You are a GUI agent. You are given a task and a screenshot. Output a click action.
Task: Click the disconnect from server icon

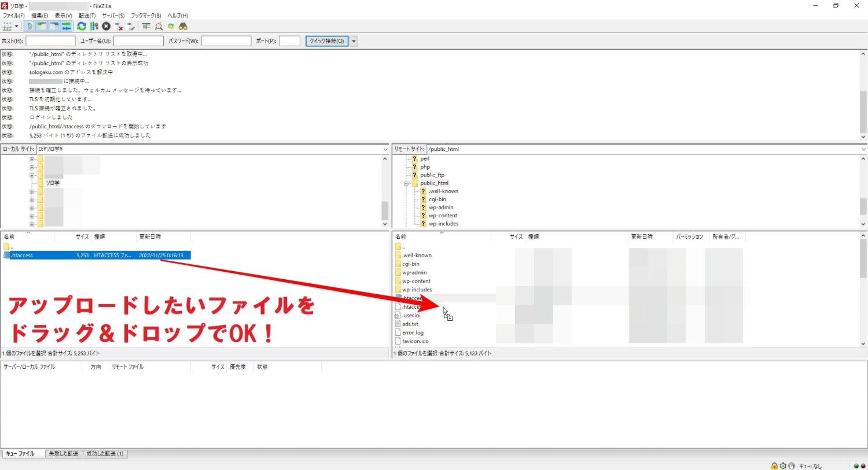[x=119, y=27]
